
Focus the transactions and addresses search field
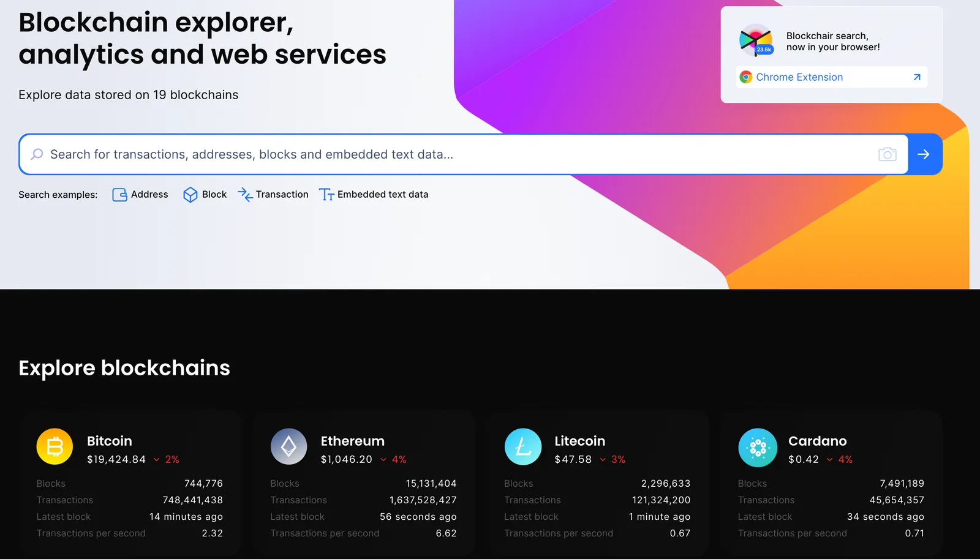tap(464, 154)
